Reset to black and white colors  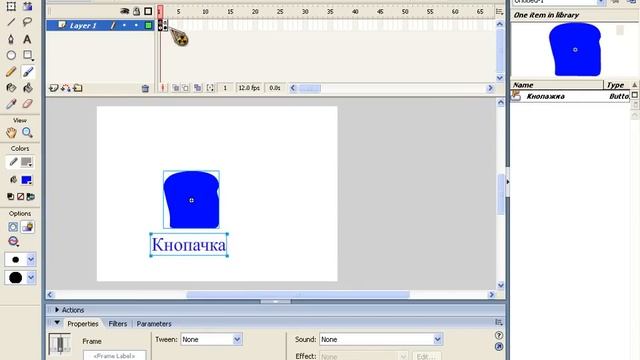pyautogui.click(x=10, y=197)
